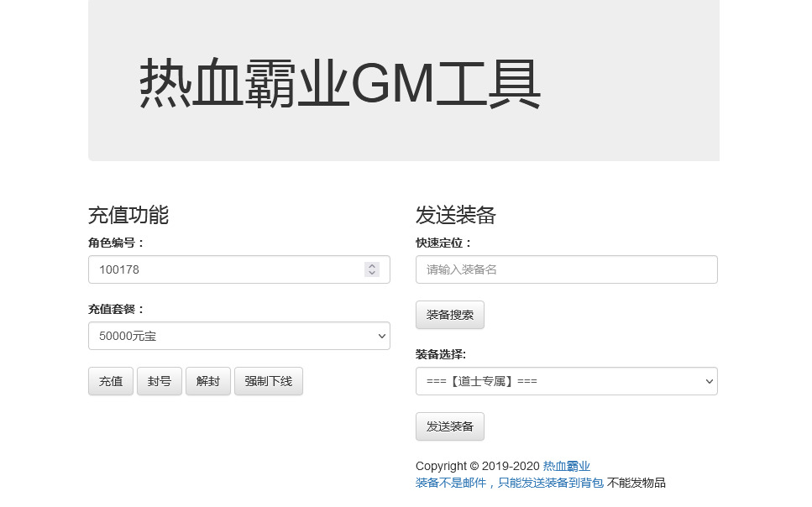The width and height of the screenshot is (812, 507).
Task: Click the 充值套餐 label
Action: click(x=116, y=309)
